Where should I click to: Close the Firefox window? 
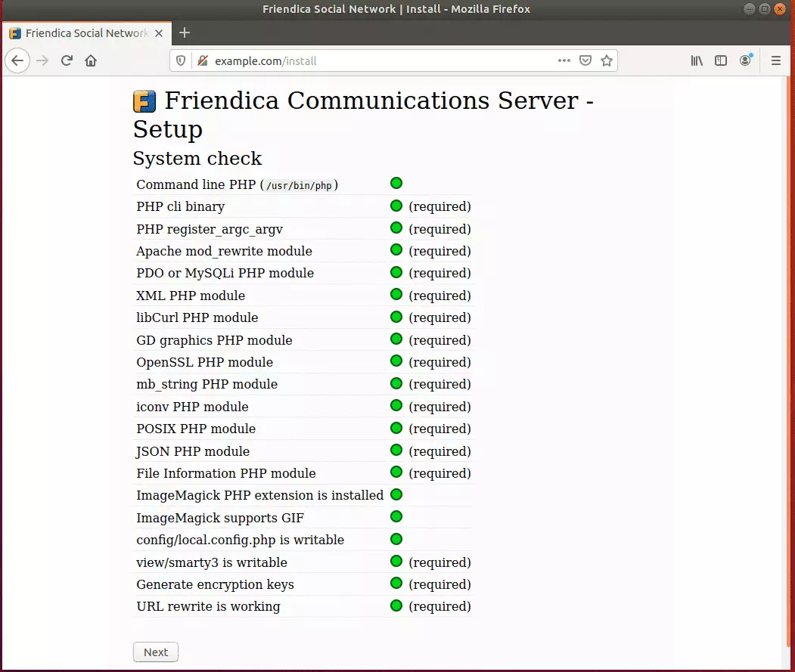(780, 8)
